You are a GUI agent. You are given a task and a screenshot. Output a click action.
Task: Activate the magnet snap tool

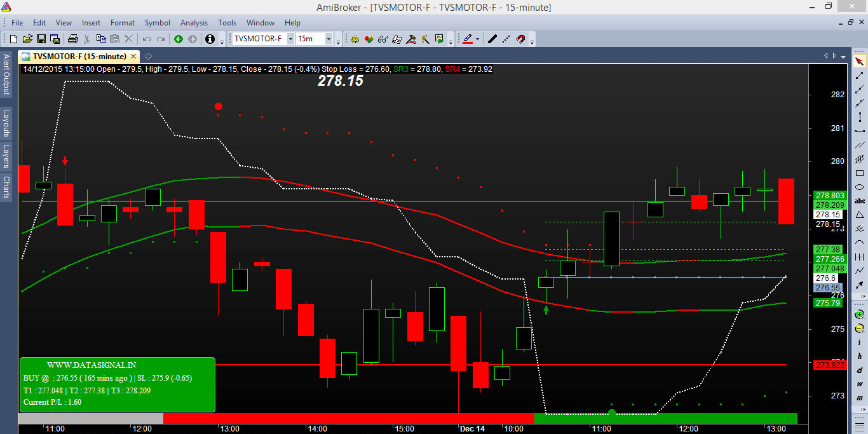[x=521, y=39]
